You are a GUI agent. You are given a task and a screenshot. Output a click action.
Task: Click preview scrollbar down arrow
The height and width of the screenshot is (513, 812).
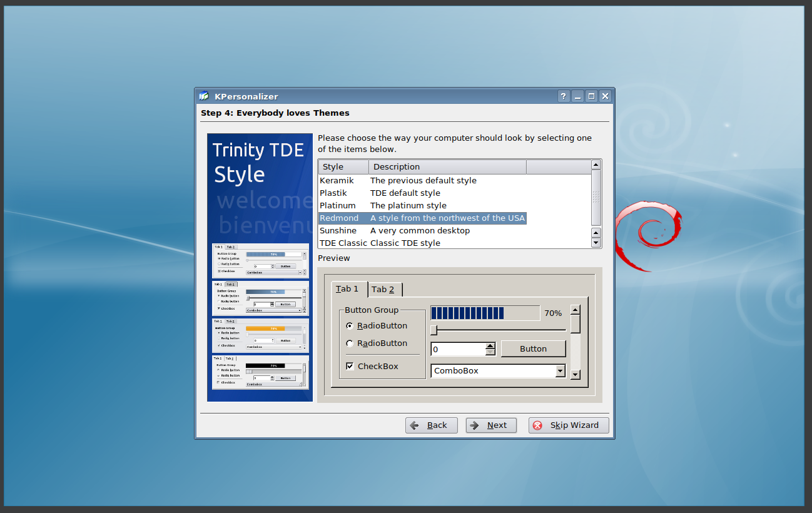click(x=576, y=375)
